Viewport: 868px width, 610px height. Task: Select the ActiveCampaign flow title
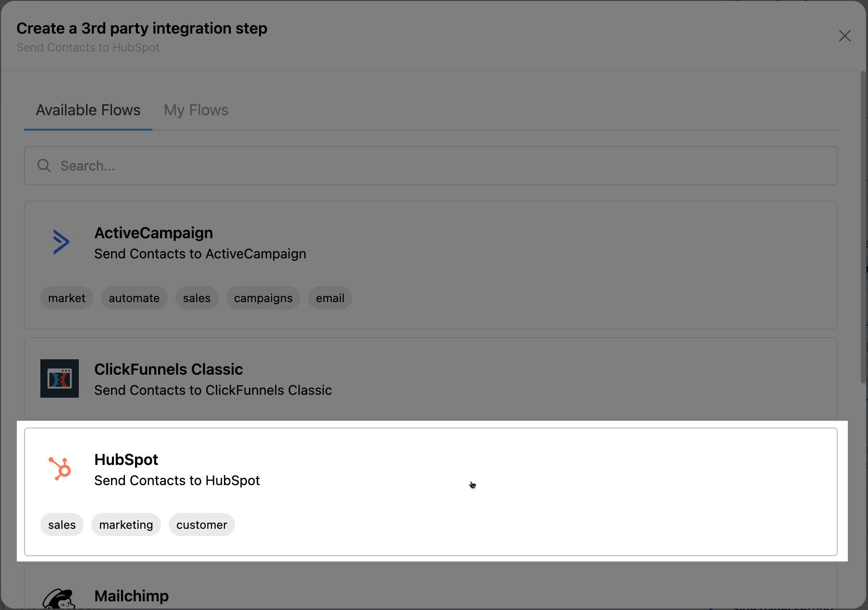[154, 233]
